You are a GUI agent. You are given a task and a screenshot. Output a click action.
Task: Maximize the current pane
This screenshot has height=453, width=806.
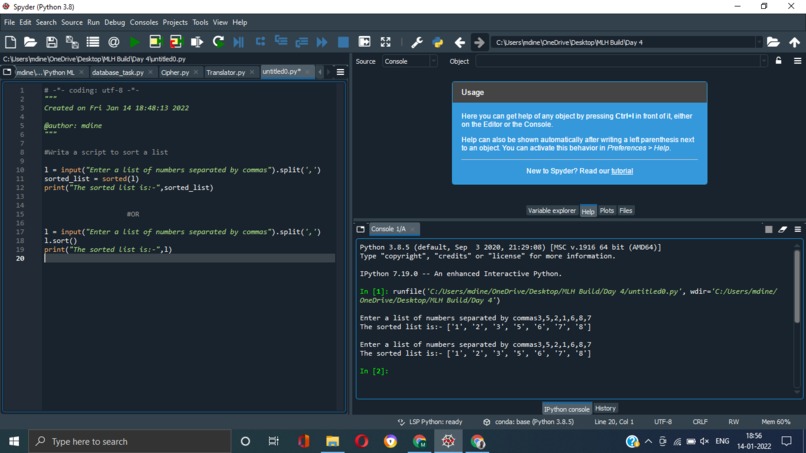pos(364,42)
